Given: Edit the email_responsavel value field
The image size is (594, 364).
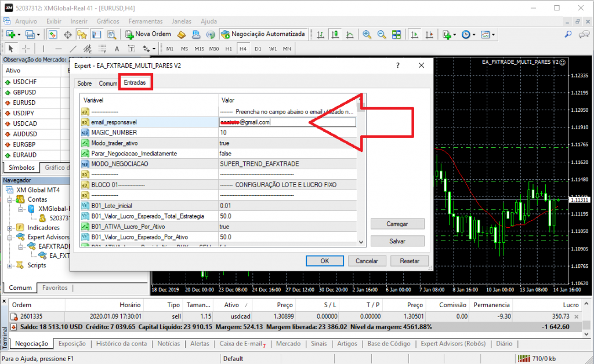Looking at the screenshot, I should pyautogui.click(x=288, y=122).
